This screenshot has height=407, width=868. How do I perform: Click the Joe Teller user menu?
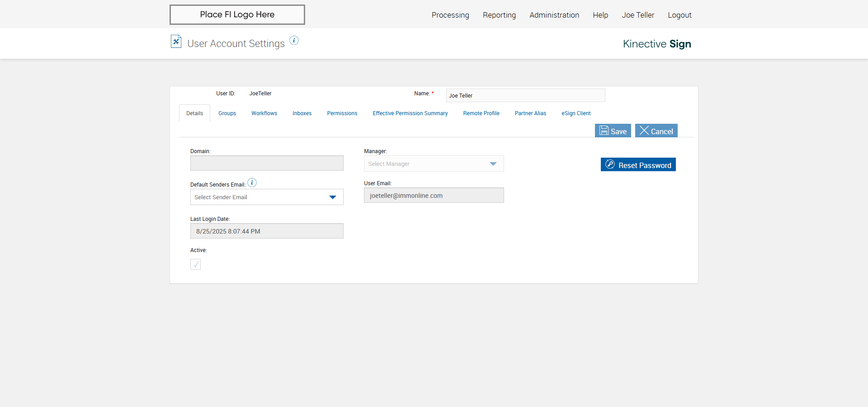[x=638, y=15]
